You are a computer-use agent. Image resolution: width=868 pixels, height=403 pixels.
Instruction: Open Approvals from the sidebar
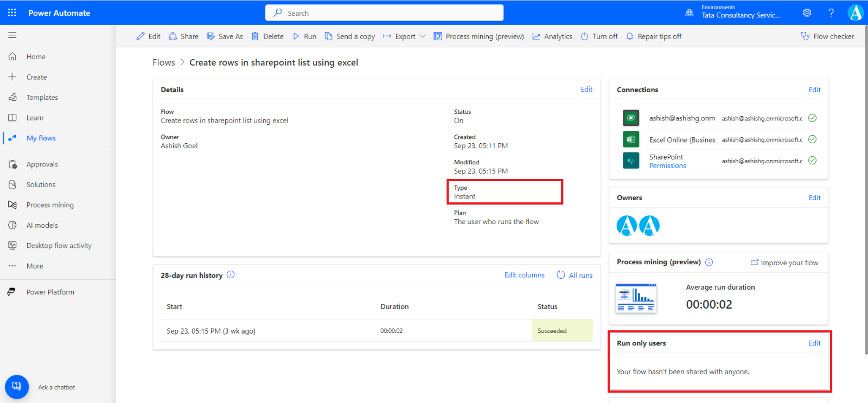click(42, 164)
